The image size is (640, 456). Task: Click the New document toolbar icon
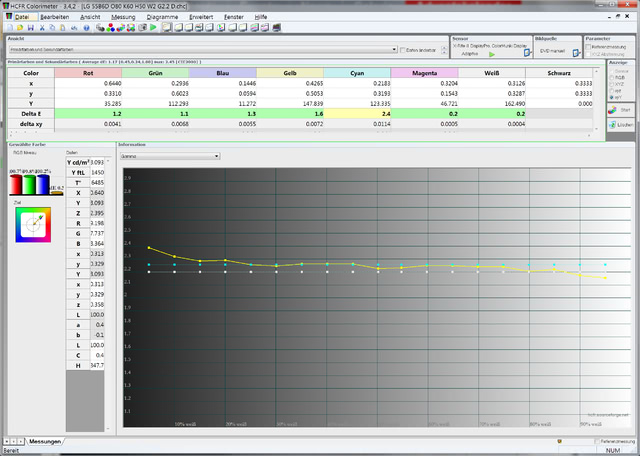[9, 28]
